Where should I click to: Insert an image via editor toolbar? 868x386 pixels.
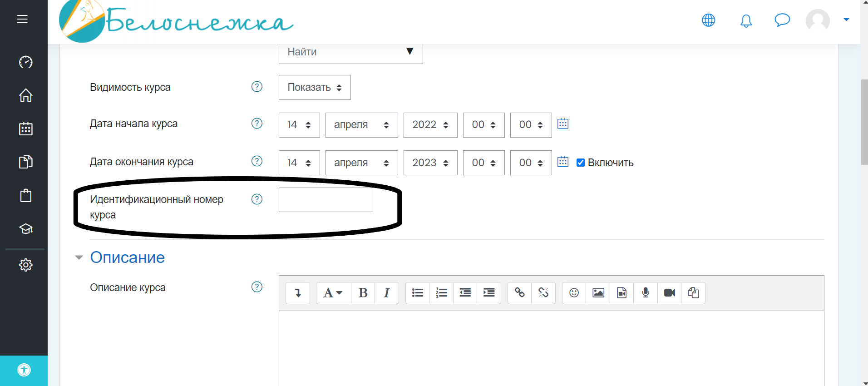tap(598, 293)
